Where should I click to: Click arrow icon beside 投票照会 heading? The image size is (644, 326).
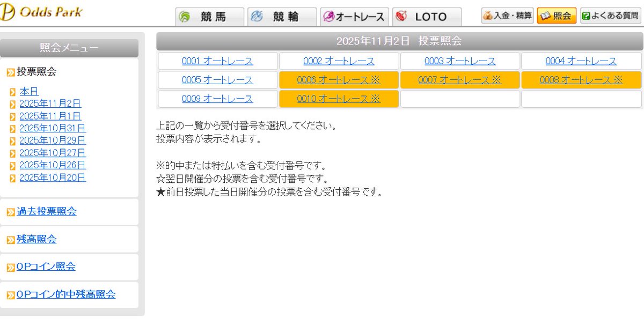pyautogui.click(x=10, y=72)
